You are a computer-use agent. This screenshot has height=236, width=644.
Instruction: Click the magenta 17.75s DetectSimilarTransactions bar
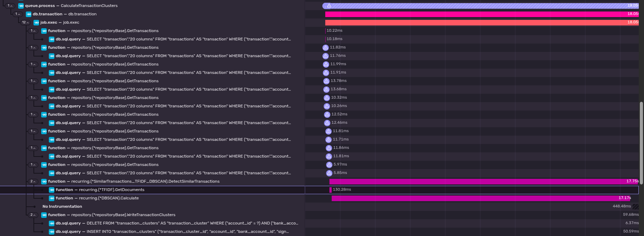point(484,182)
